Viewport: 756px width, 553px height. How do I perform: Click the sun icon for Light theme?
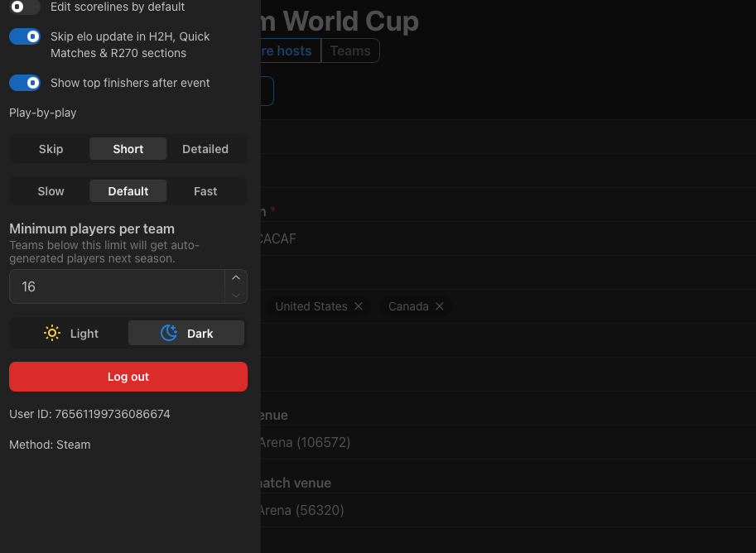point(52,333)
